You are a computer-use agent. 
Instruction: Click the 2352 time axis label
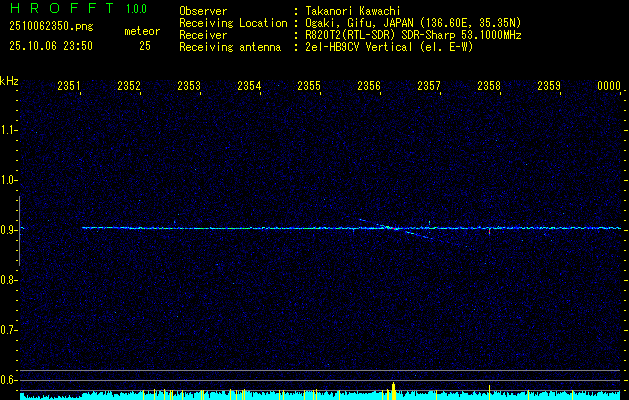(x=129, y=86)
